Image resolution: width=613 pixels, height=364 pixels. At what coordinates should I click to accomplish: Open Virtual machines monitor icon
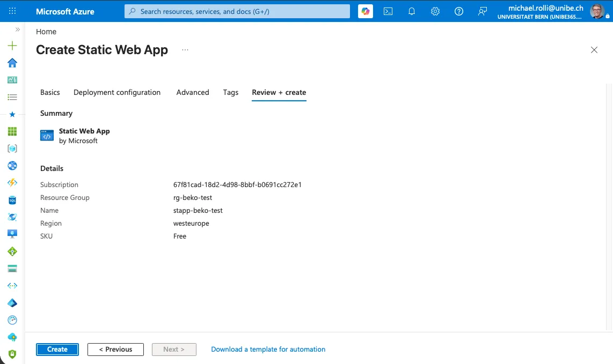(x=12, y=234)
